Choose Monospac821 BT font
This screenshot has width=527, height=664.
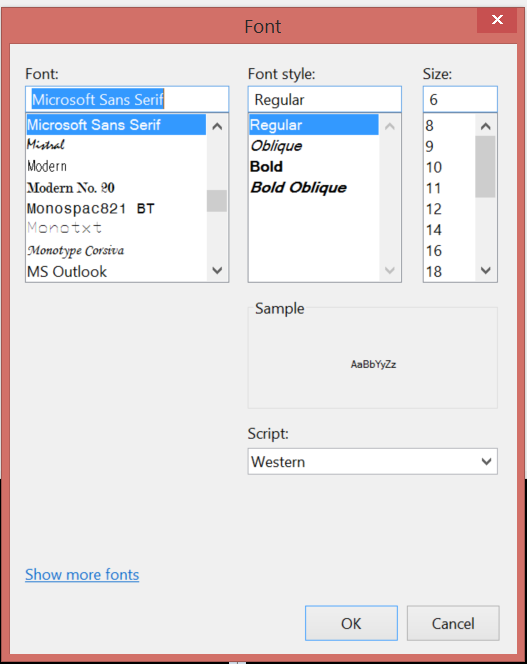[116, 208]
